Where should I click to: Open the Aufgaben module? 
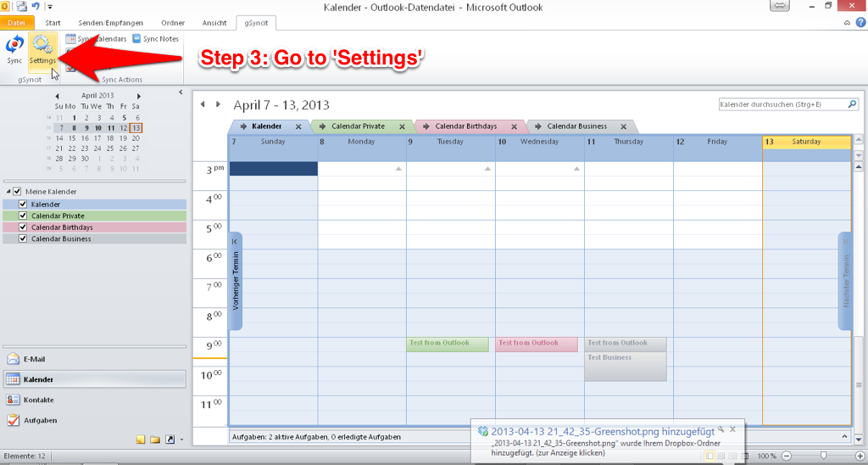tap(41, 420)
